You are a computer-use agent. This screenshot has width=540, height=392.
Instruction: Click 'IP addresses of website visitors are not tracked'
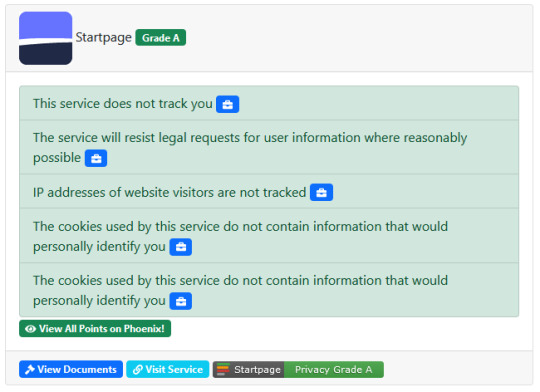[169, 193]
